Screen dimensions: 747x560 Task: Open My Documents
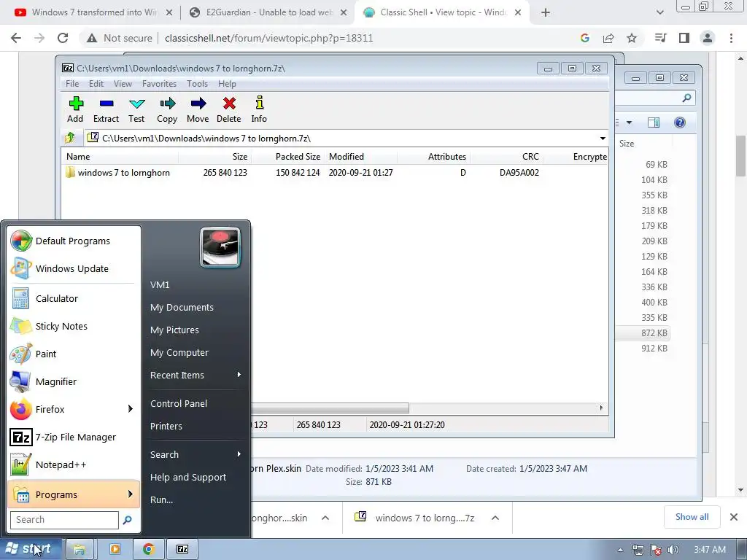[x=182, y=308]
